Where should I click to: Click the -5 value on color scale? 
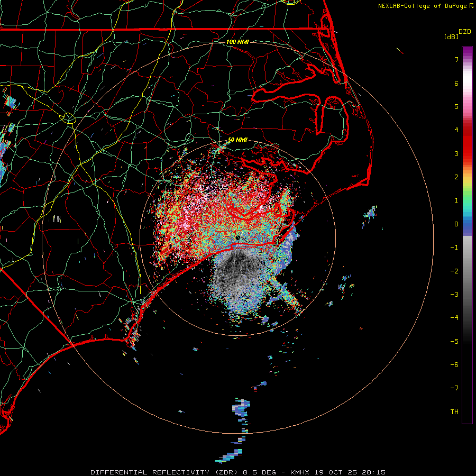[x=454, y=342]
